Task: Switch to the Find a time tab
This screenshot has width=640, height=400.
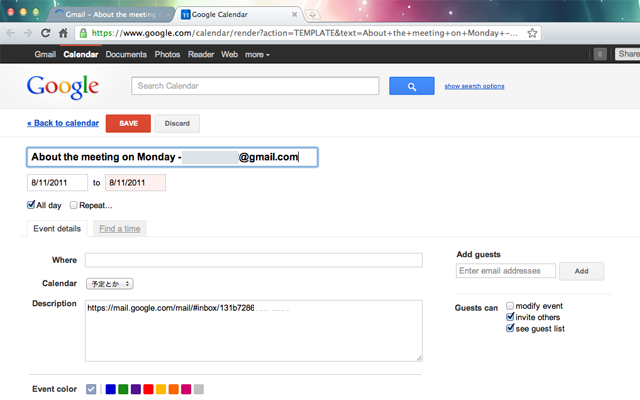Action: tap(120, 229)
